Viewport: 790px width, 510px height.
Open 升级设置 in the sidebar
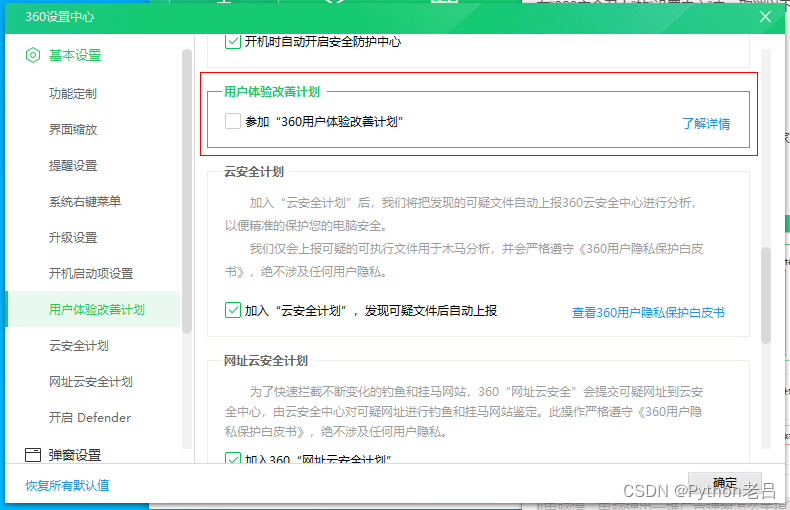point(73,237)
